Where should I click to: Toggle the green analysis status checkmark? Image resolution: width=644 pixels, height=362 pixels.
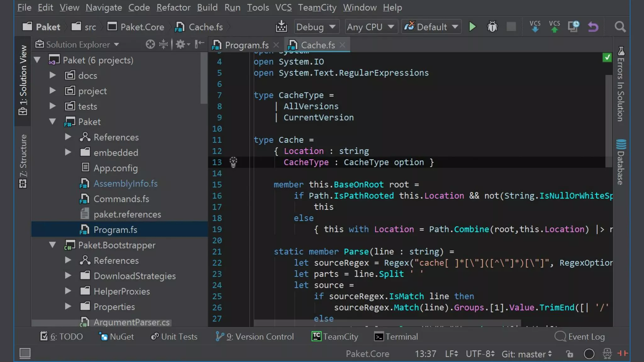[x=607, y=57]
